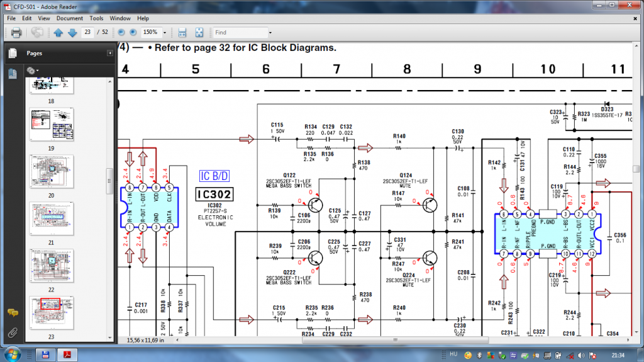Click the HU language indicator
Screen dimensions: 644x362
tap(453, 354)
